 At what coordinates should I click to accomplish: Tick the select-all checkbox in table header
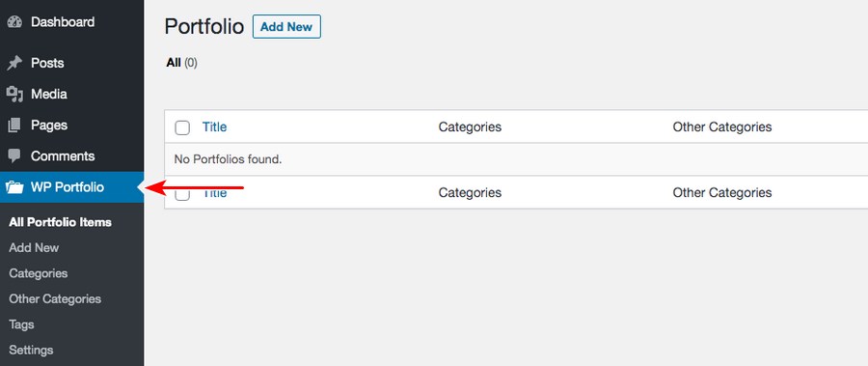(x=182, y=127)
